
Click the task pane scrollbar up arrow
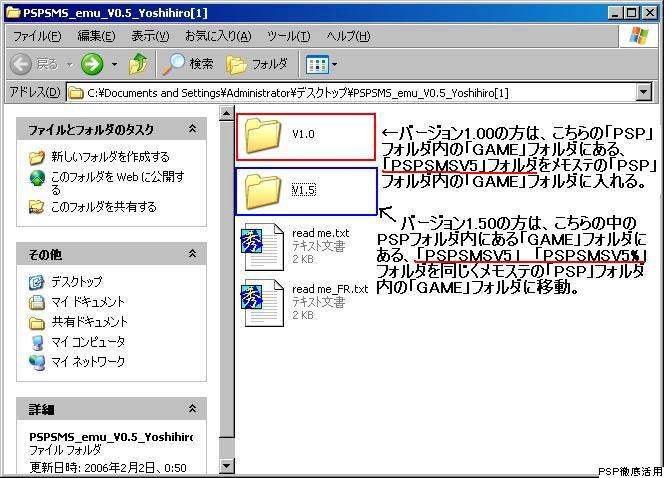227,113
